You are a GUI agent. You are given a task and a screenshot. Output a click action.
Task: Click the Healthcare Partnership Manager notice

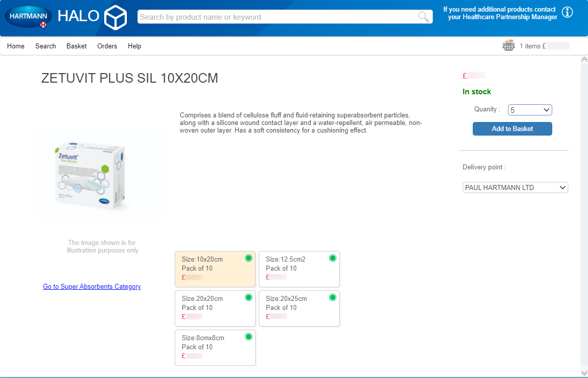[500, 13]
